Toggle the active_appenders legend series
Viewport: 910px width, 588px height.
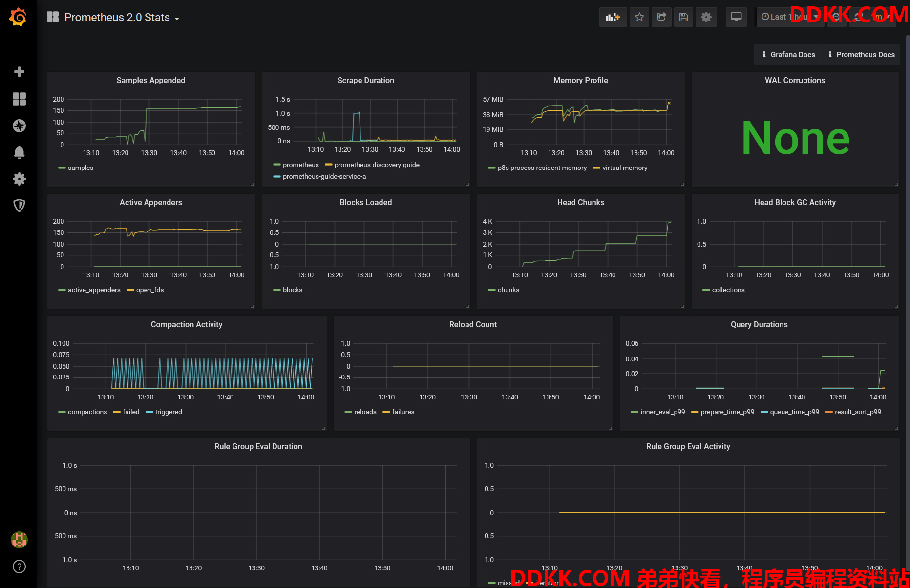94,290
